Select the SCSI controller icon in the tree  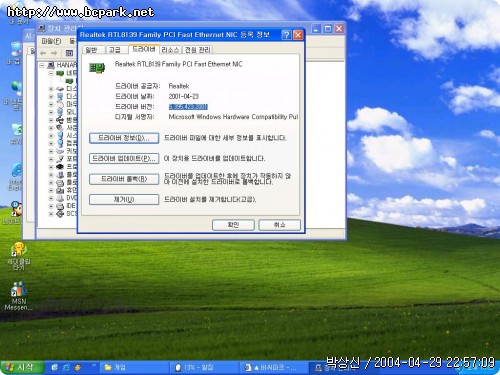pos(60,214)
